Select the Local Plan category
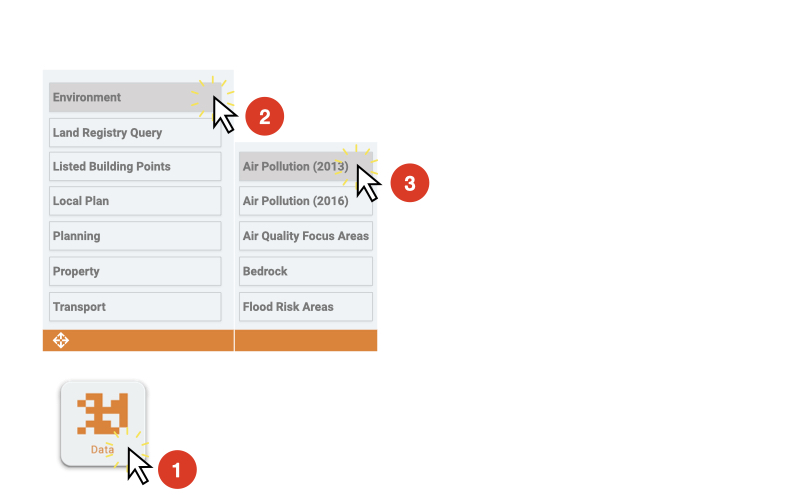 point(135,201)
